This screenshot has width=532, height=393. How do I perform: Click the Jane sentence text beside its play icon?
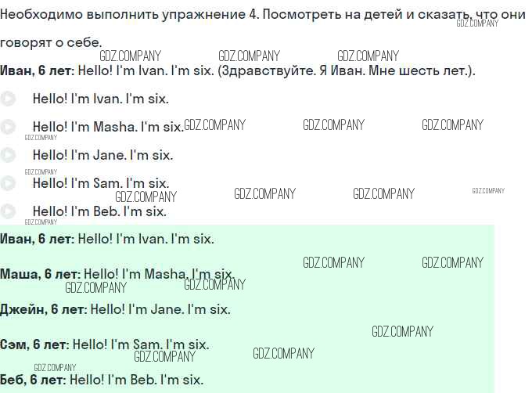(x=102, y=155)
